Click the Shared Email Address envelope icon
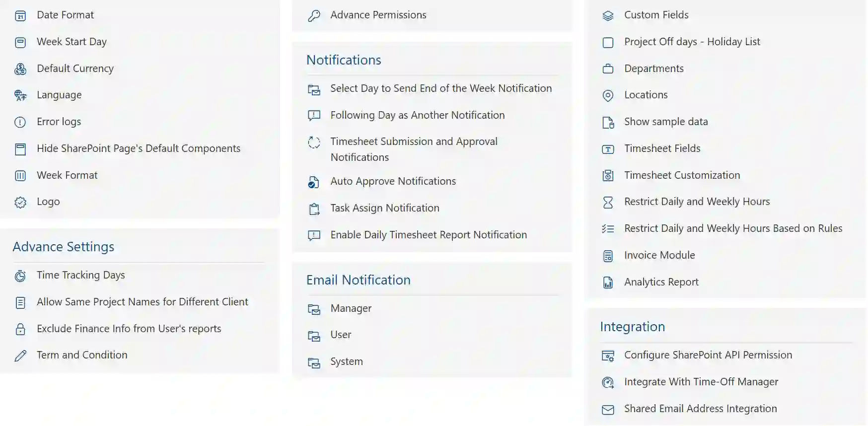Image resolution: width=868 pixels, height=426 pixels. 608,410
